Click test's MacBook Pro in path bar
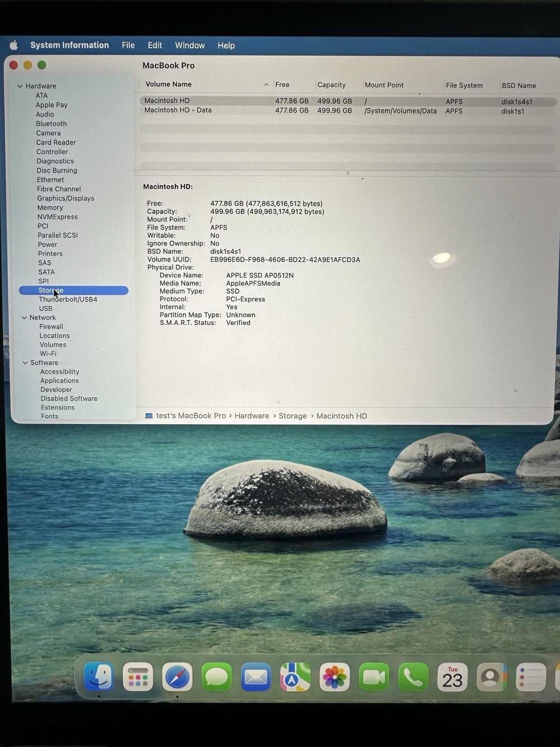 (191, 416)
